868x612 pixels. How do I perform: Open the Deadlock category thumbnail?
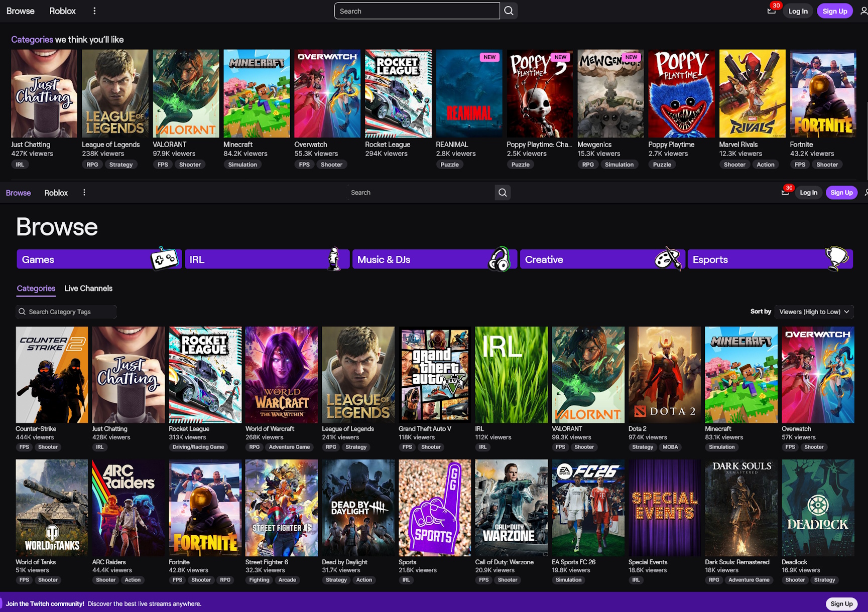[818, 508]
